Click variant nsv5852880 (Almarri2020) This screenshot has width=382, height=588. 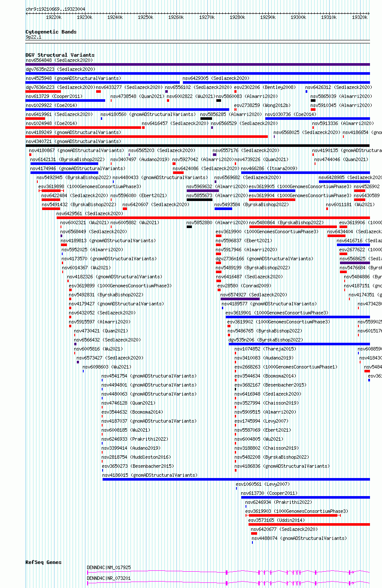click(x=217, y=222)
